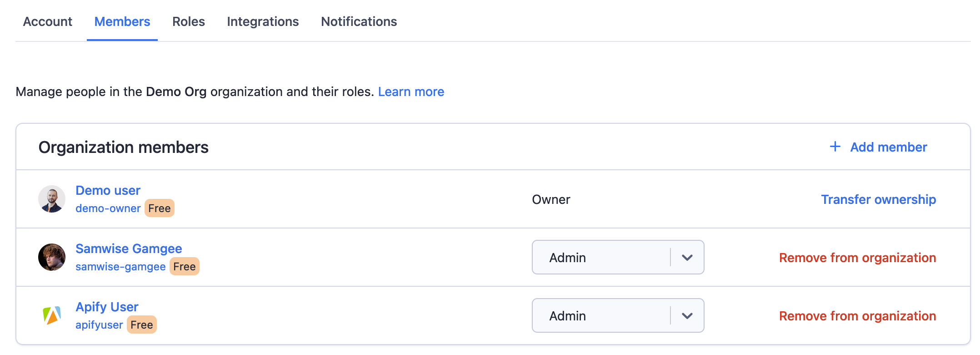The width and height of the screenshot is (980, 355).
Task: Open the apifyuser username link
Action: pyautogui.click(x=99, y=325)
